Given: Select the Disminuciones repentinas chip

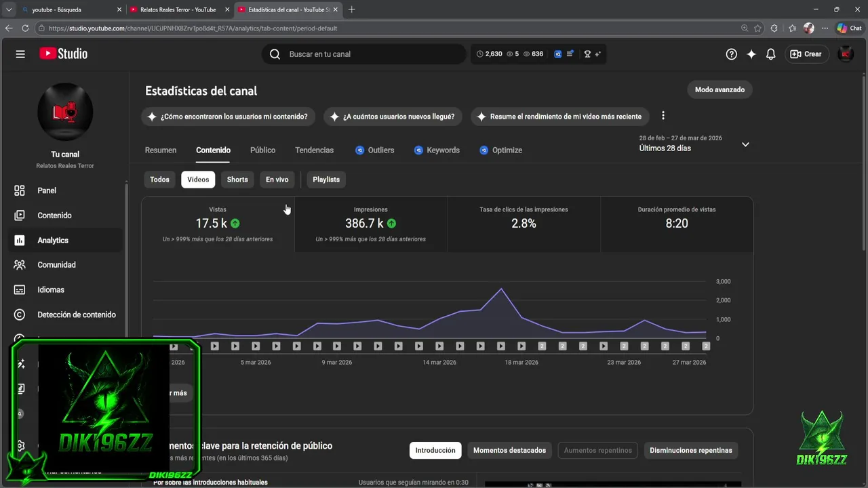Looking at the screenshot, I should click(x=691, y=450).
